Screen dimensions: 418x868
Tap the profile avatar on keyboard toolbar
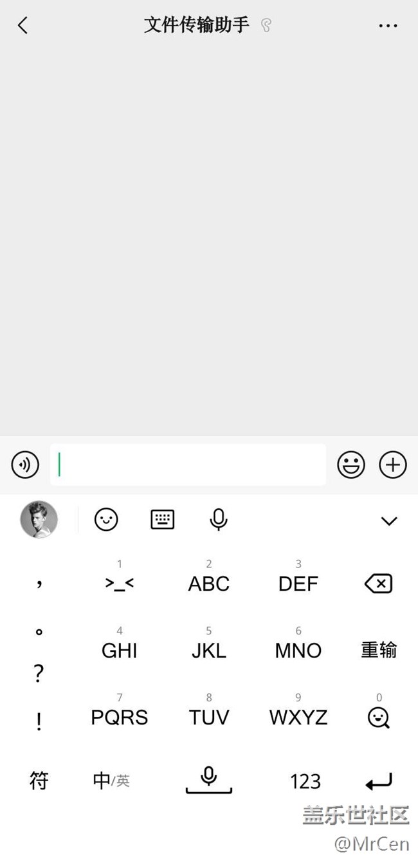39,519
